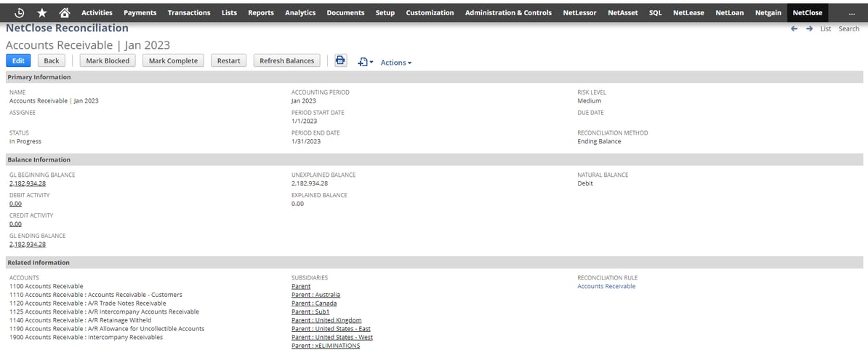Open the New document plus dropdown icon

click(365, 63)
